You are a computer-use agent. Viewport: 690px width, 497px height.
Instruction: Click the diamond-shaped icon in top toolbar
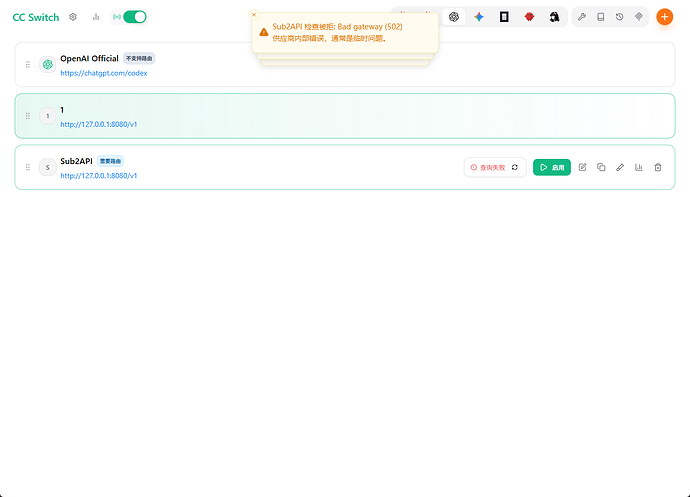[x=639, y=17]
